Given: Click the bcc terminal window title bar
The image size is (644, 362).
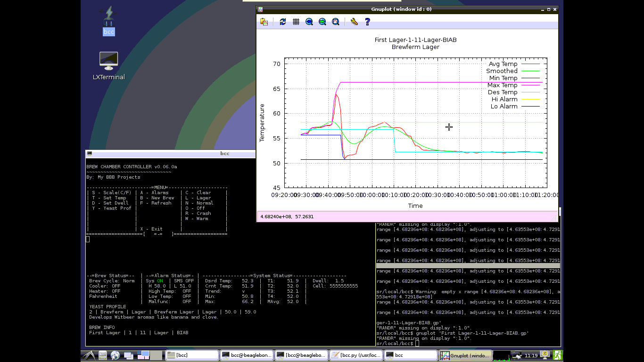Looking at the screenshot, I should (x=171, y=153).
